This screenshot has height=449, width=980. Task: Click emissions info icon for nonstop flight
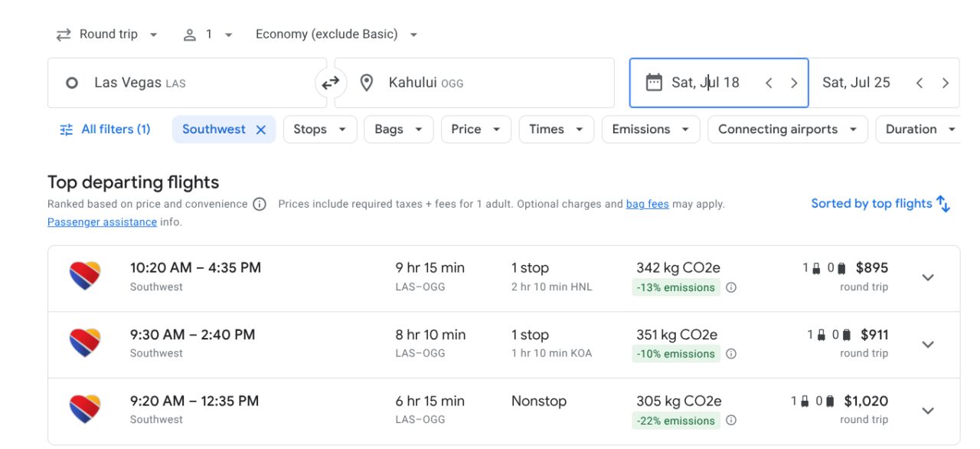[731, 420]
